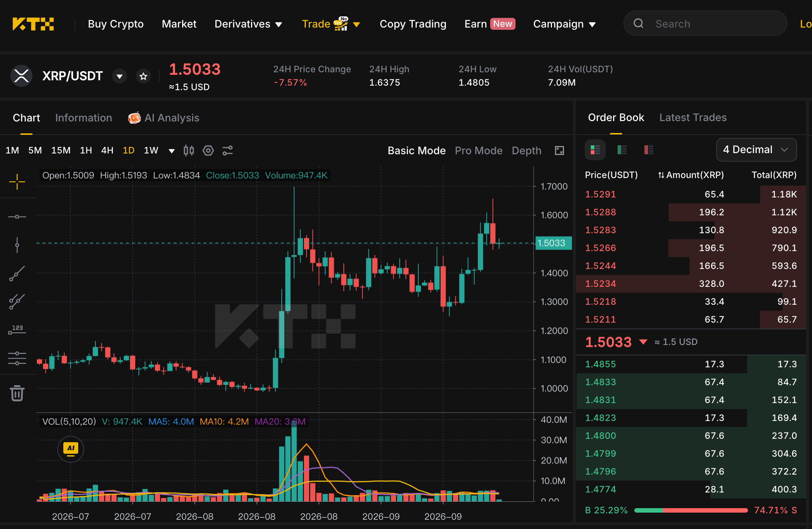The image size is (812, 529).
Task: Open the indicators settings icon
Action: click(x=228, y=151)
